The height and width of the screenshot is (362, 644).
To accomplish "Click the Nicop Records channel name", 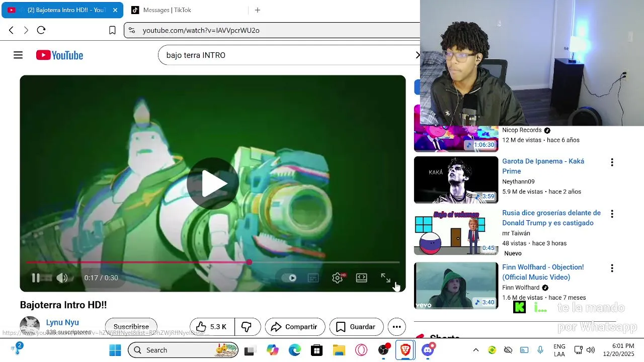I will (x=522, y=130).
